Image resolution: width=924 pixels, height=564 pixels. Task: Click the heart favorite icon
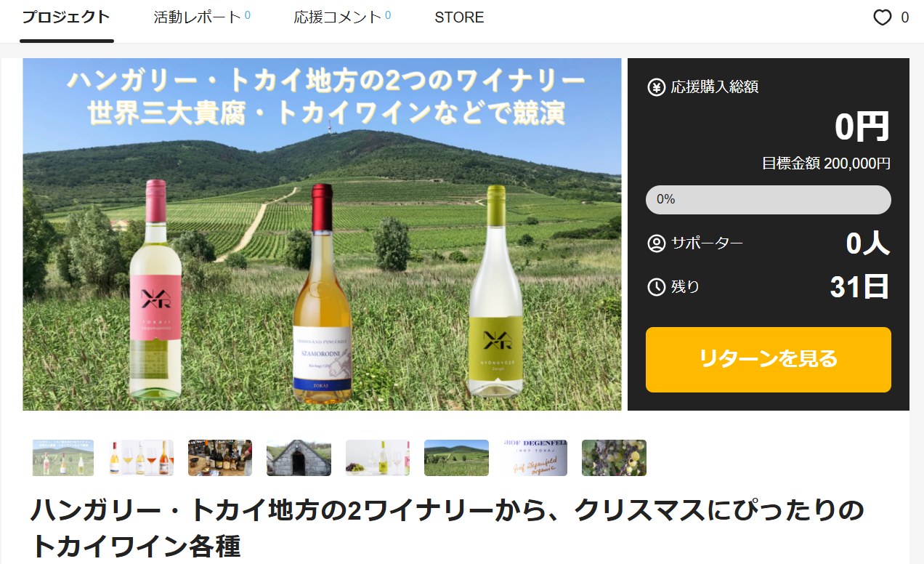pos(882,17)
